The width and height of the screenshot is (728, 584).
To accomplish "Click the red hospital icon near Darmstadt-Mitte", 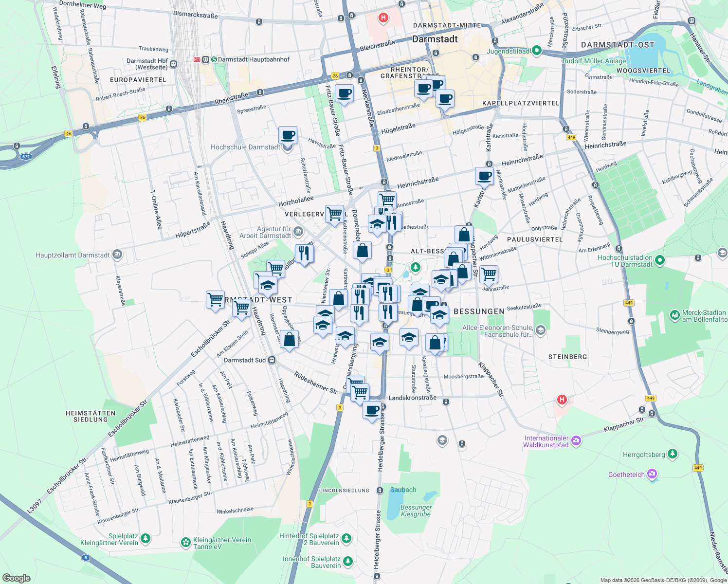I will (x=383, y=18).
